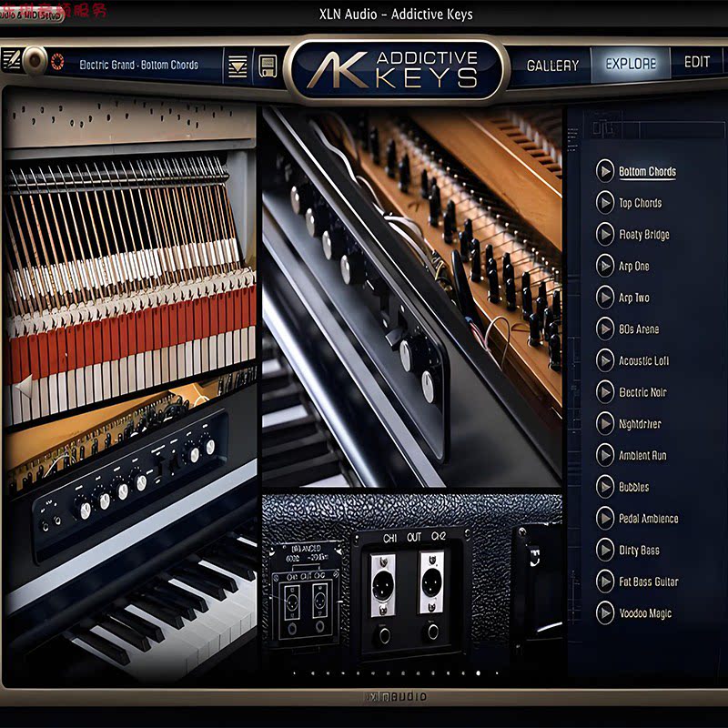
Task: Play the Bubbles preview
Action: tap(605, 487)
